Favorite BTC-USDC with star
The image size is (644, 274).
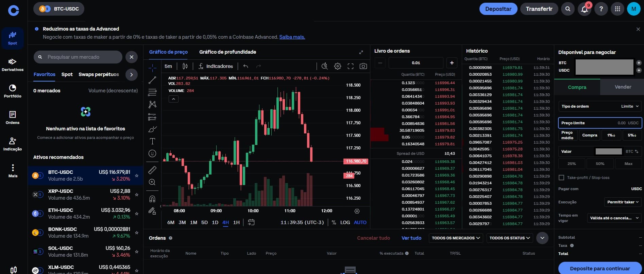[x=137, y=176]
